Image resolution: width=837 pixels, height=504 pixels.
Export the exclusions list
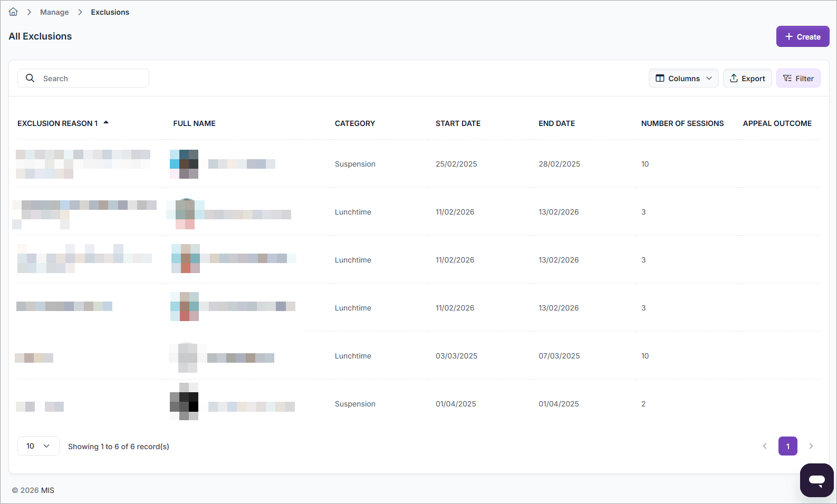pos(747,79)
